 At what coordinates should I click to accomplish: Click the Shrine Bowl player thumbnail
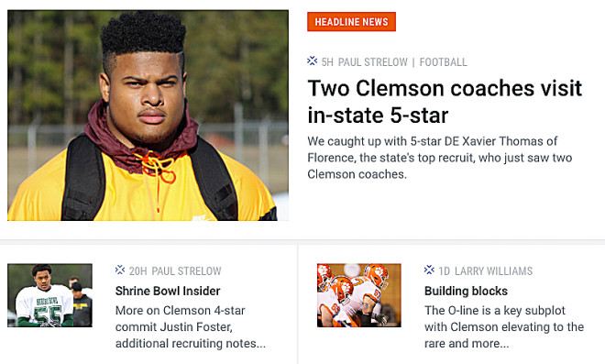(49, 295)
